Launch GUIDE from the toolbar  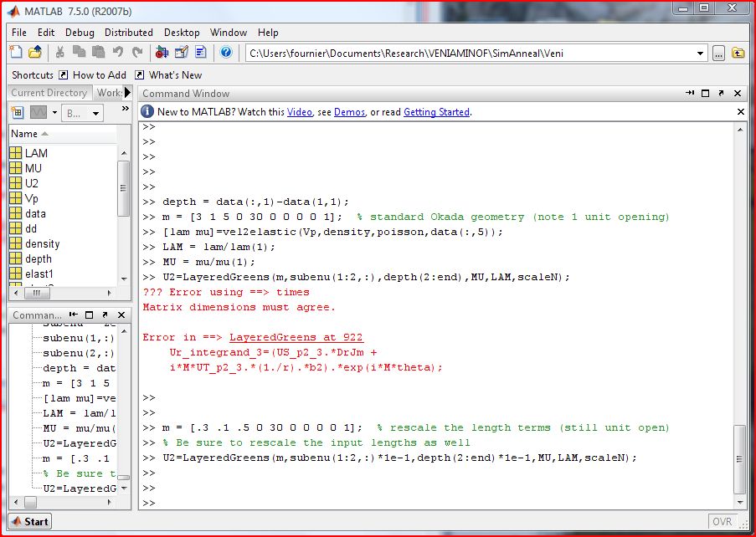tap(182, 53)
